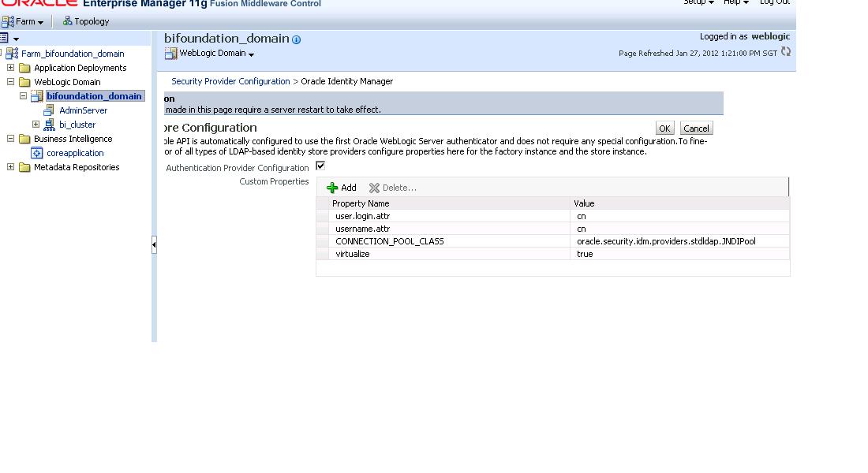Click the farm icon beside Farm_bifoundation_domain
This screenshot has width=868, height=473.
12,54
